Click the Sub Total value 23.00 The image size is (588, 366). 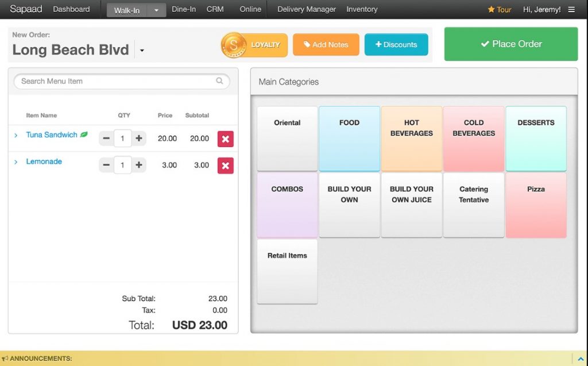pos(218,298)
